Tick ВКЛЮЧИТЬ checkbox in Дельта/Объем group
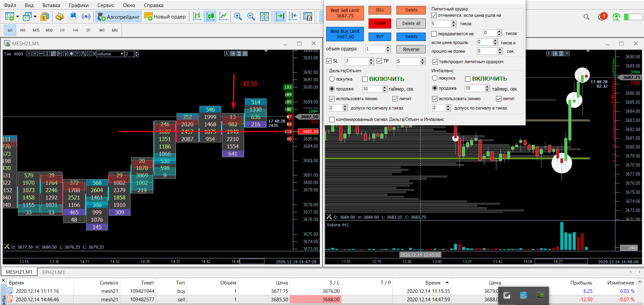The image size is (644, 305). (365, 79)
